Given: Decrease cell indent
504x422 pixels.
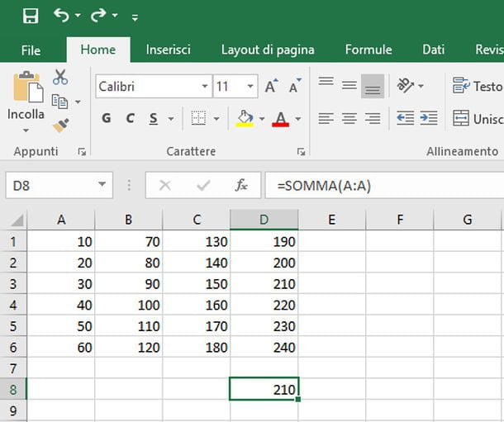Looking at the screenshot, I should [x=405, y=118].
